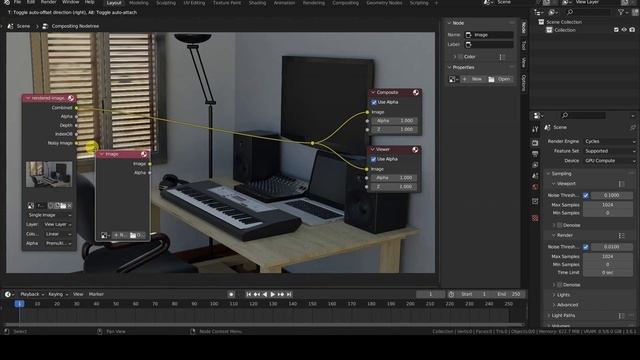640x360 pixels.
Task: Open the Linear color space dropdown
Action: (x=57, y=234)
